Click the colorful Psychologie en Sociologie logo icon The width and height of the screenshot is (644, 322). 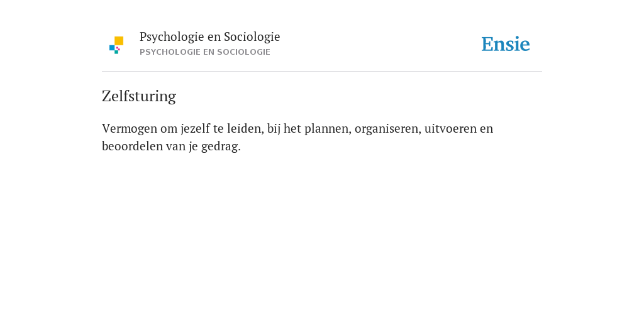click(116, 45)
